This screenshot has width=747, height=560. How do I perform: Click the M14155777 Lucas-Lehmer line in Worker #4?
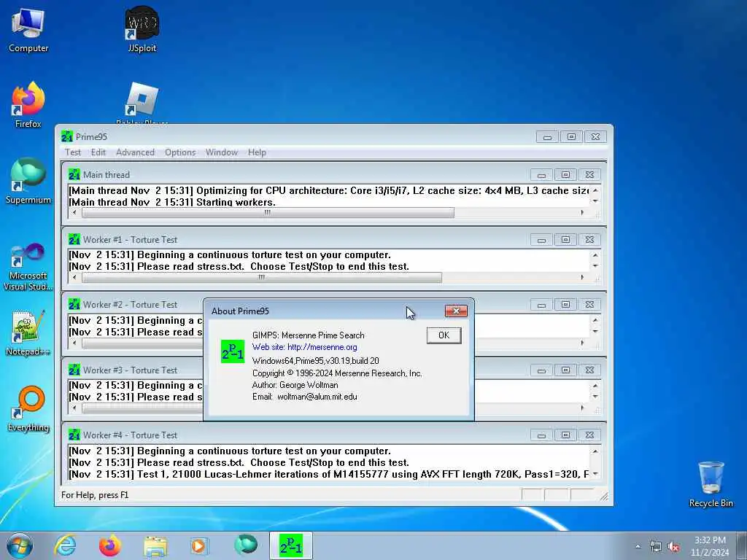(x=329, y=474)
